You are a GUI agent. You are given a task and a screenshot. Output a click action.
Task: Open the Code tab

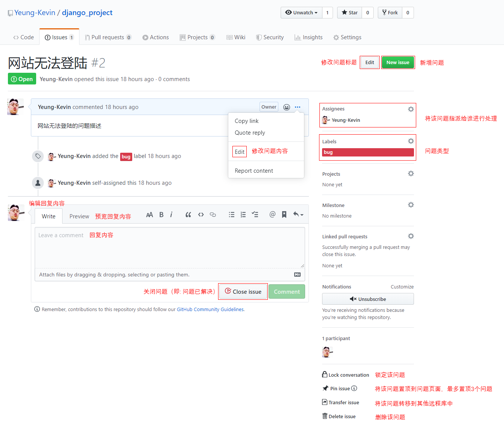click(23, 37)
